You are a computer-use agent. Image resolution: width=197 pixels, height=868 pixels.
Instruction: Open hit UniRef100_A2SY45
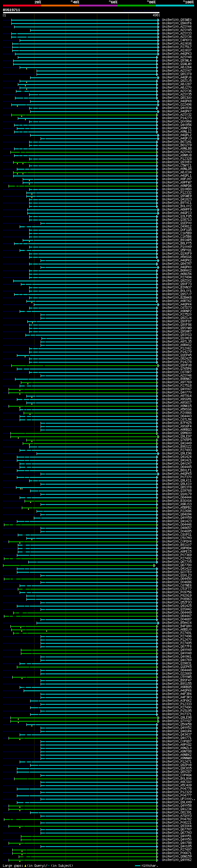click(x=177, y=30)
